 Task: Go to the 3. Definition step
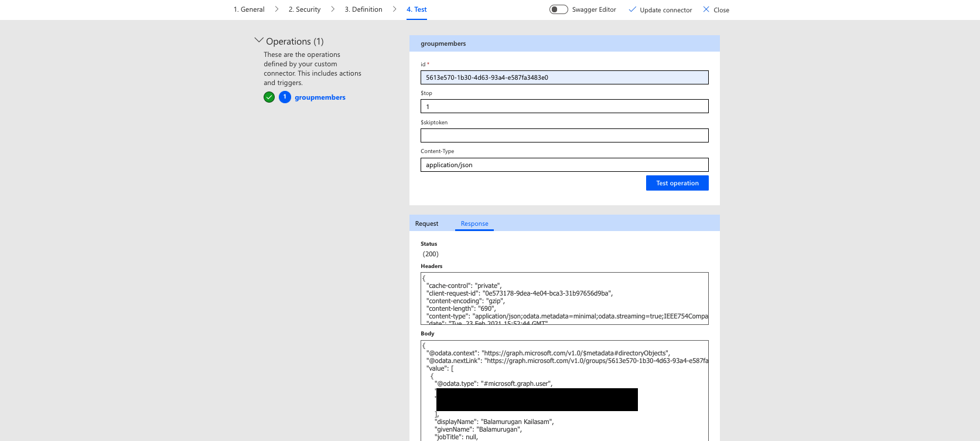tap(363, 9)
